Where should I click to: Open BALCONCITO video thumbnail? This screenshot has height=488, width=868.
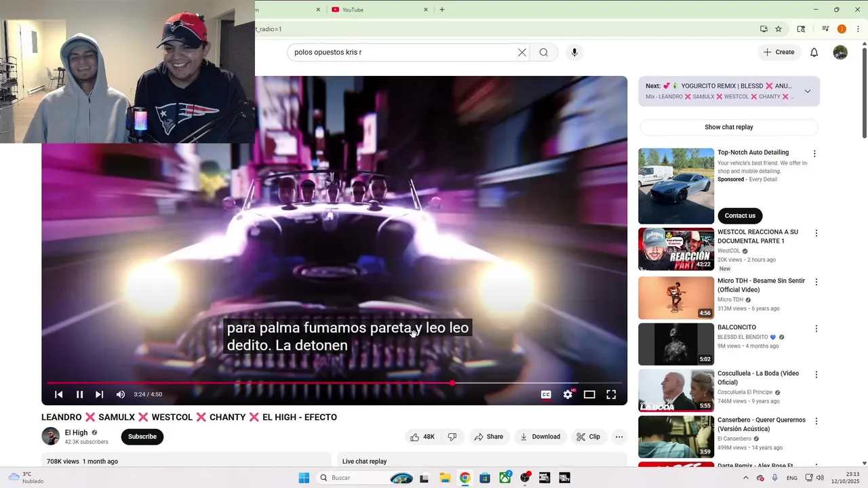676,344
